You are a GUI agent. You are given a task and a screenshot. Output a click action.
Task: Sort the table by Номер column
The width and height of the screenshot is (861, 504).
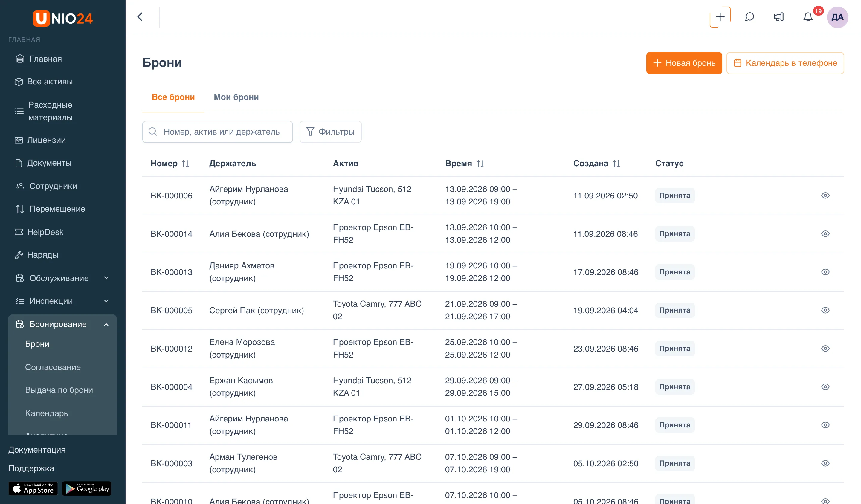(x=186, y=164)
